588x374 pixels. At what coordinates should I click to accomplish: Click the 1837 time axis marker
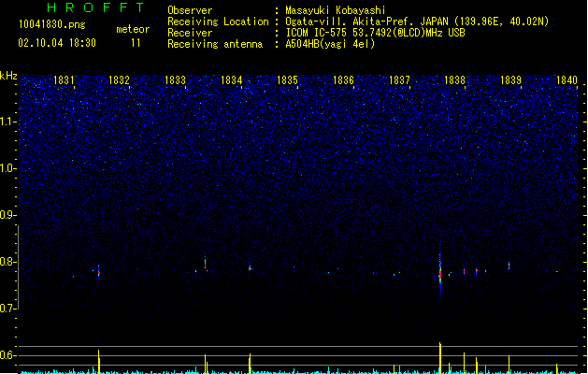coord(399,80)
